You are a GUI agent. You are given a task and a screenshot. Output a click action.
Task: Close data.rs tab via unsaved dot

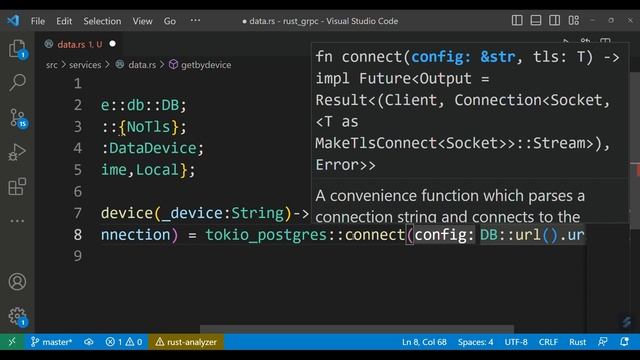113,44
